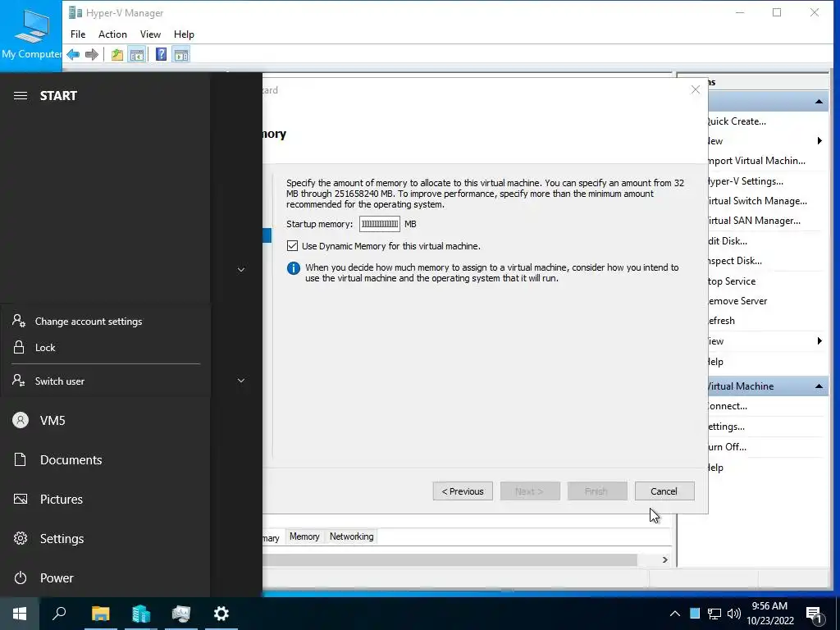Click Inspect Disk action
Viewport: 840px width, 630px height.
click(734, 261)
